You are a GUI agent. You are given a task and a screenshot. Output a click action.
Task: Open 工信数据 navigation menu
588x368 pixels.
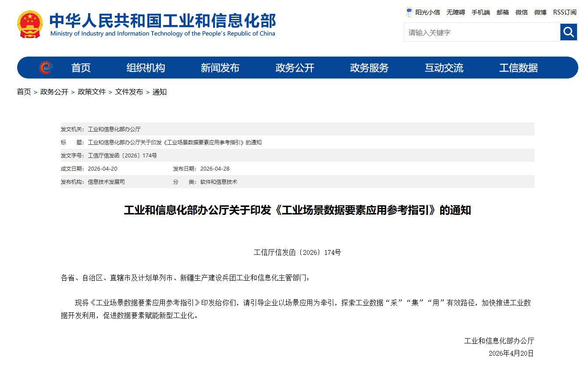click(x=518, y=68)
